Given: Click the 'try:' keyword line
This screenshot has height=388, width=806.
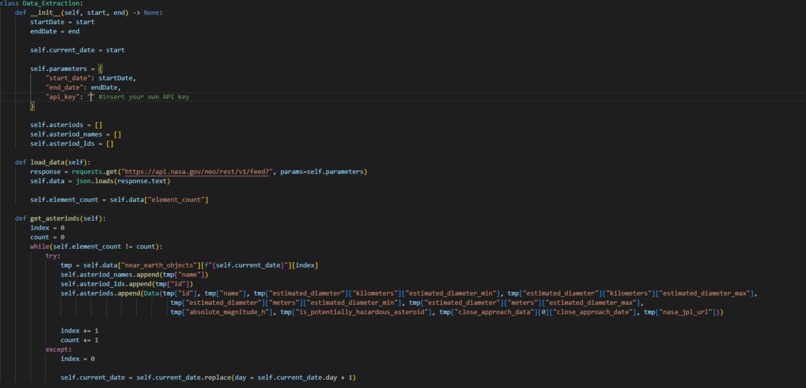Looking at the screenshot, I should (53, 256).
